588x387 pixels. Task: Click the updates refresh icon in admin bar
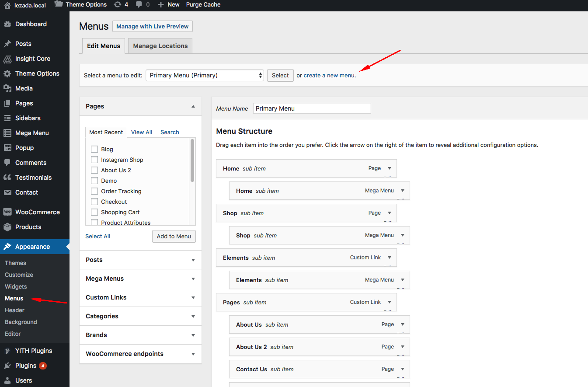click(117, 4)
